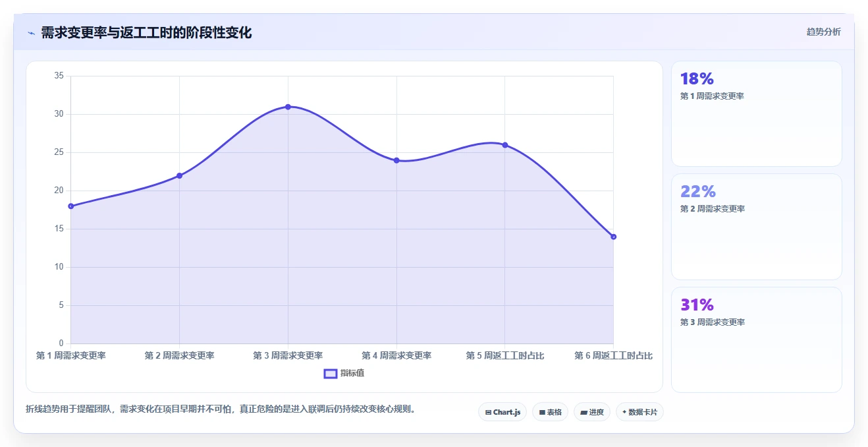Click the 进度 tag

(x=592, y=412)
